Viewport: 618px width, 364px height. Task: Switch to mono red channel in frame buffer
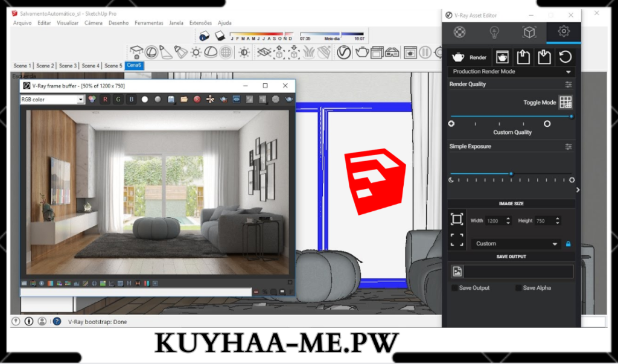pos(105,100)
